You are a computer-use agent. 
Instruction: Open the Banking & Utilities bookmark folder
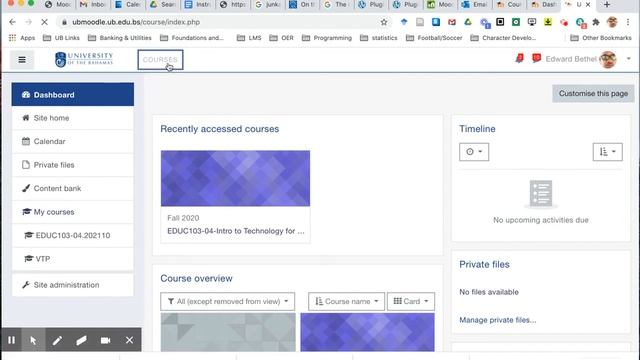coord(120,38)
